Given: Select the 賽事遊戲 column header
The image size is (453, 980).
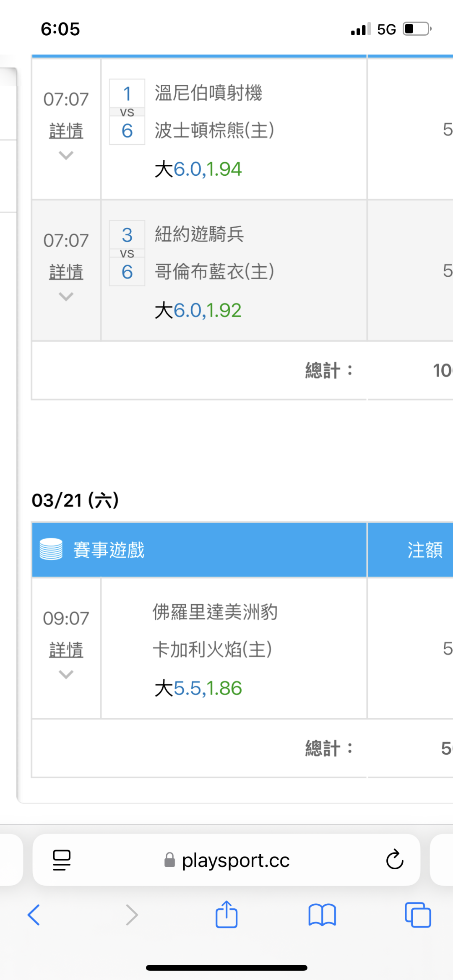Looking at the screenshot, I should click(109, 550).
